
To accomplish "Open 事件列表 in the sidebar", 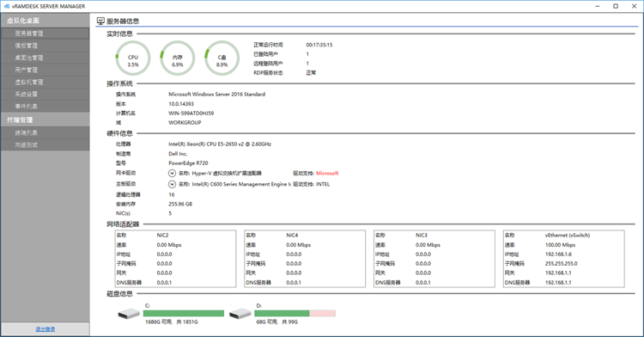I will click(46, 107).
